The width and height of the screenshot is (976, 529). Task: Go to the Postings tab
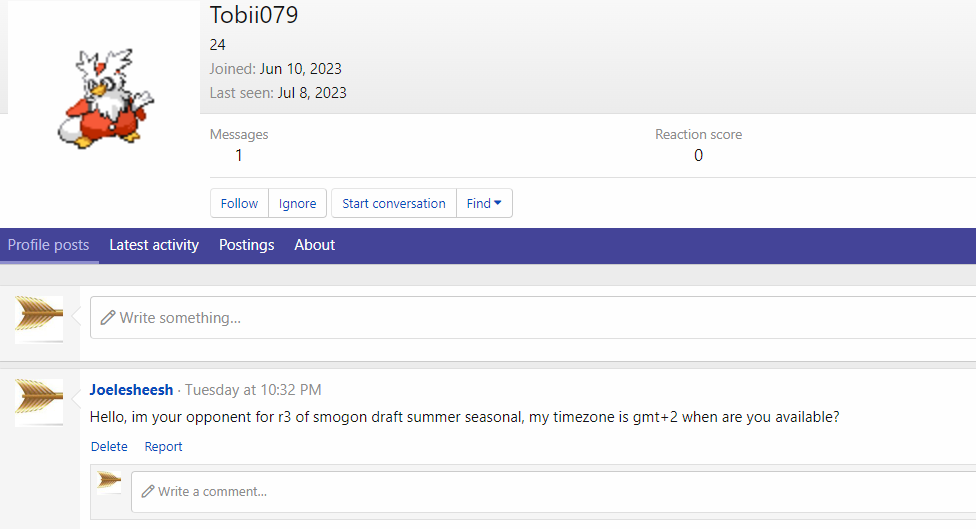coord(246,245)
